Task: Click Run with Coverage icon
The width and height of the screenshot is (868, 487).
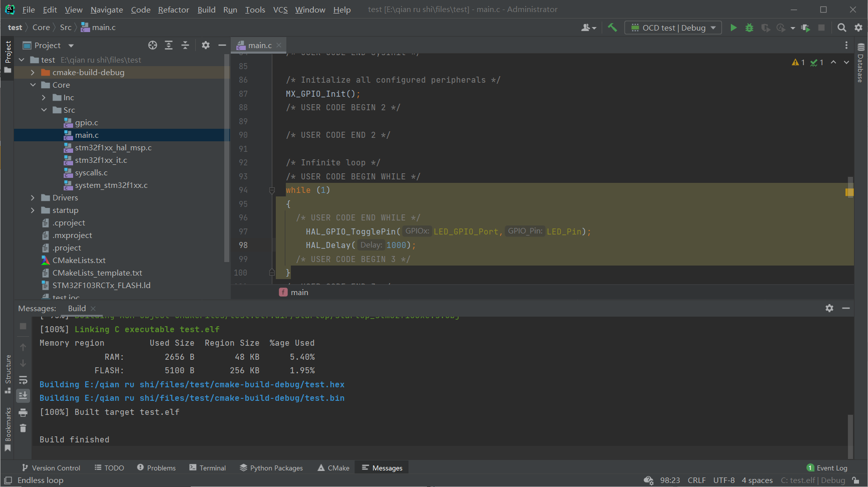Action: tap(765, 28)
